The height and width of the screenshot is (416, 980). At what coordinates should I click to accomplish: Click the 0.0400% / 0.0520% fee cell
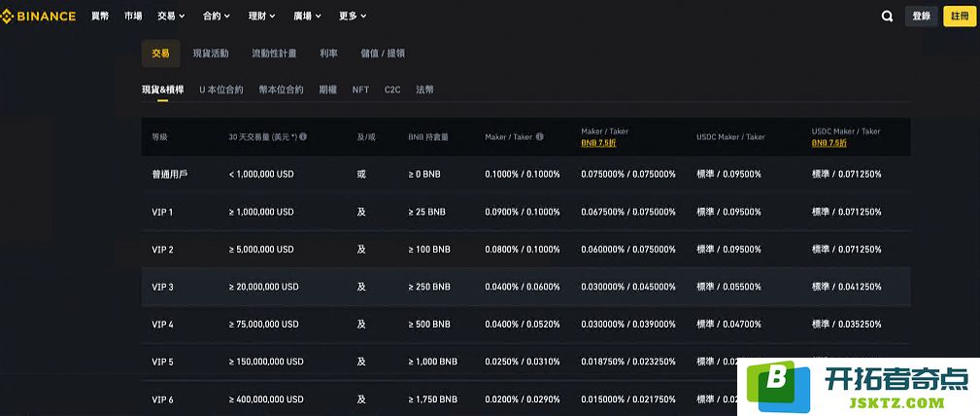click(x=523, y=325)
